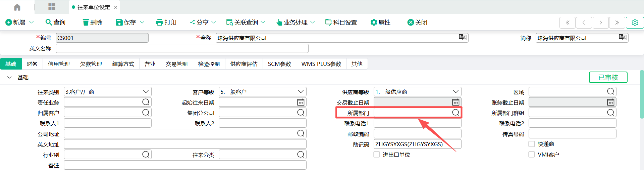Viewport: 644px width, 170px height.
Task: Click the 区域 lookup search icon
Action: [x=610, y=91]
